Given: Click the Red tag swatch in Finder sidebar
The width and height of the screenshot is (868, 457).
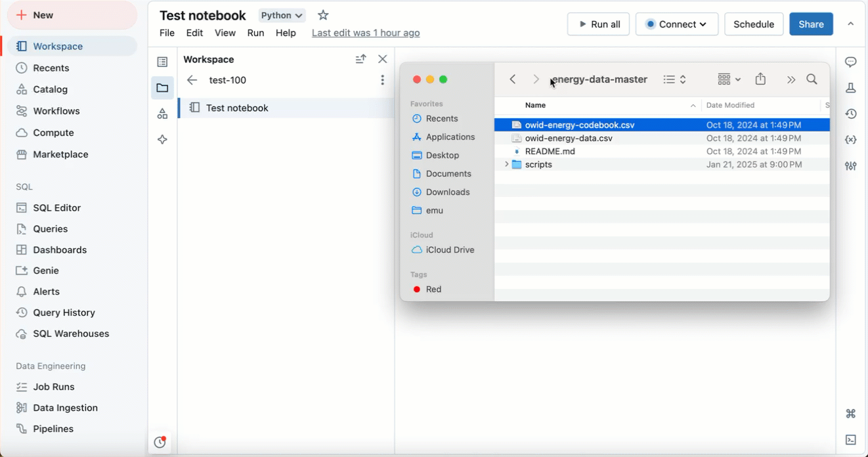Looking at the screenshot, I should pyautogui.click(x=416, y=289).
